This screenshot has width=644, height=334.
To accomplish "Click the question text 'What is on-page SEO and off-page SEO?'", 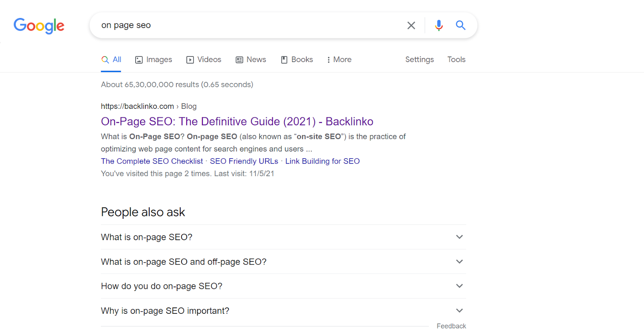I will coord(184,262).
